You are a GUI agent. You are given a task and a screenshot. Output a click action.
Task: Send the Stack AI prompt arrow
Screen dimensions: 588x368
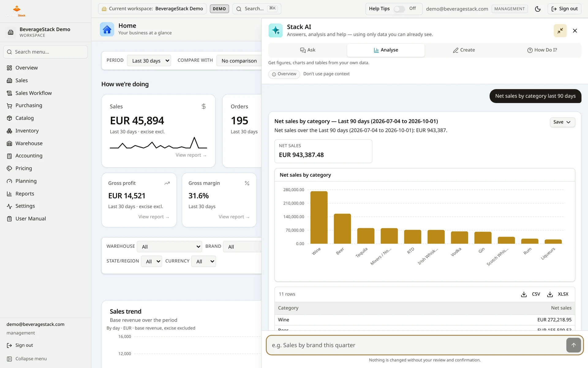coord(574,345)
